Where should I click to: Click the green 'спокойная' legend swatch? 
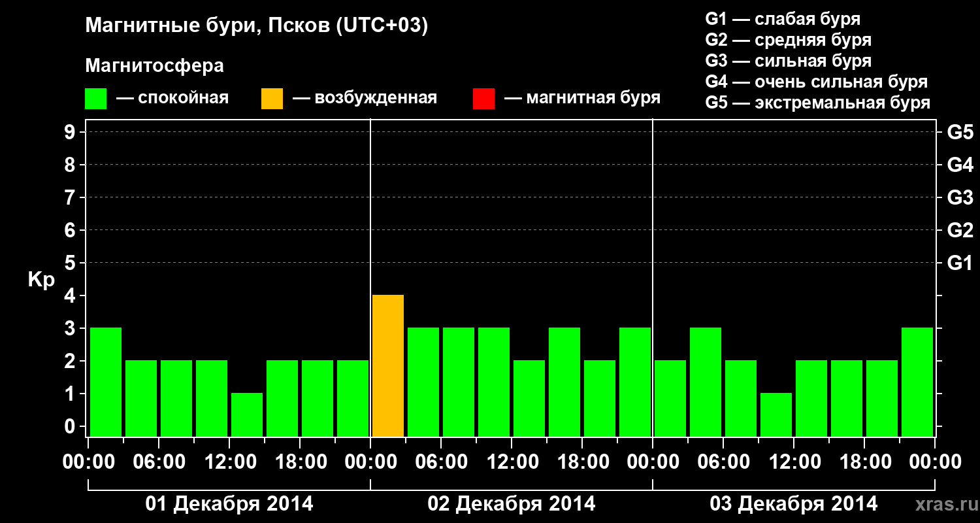[96, 99]
